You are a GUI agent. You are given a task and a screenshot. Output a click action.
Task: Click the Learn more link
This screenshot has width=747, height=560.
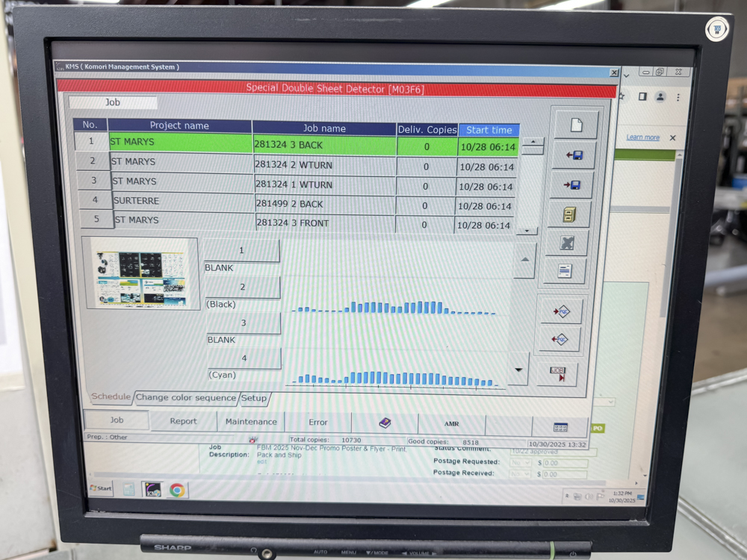coord(642,137)
